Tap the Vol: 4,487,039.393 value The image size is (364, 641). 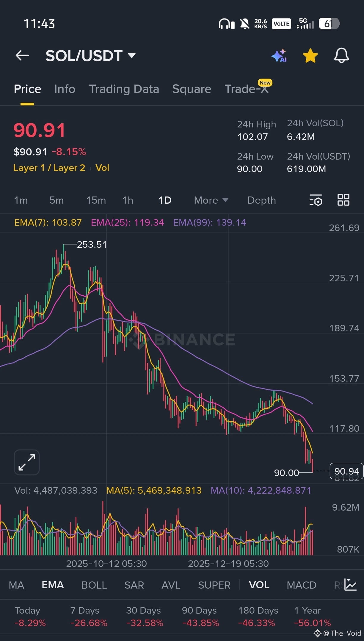point(56,490)
